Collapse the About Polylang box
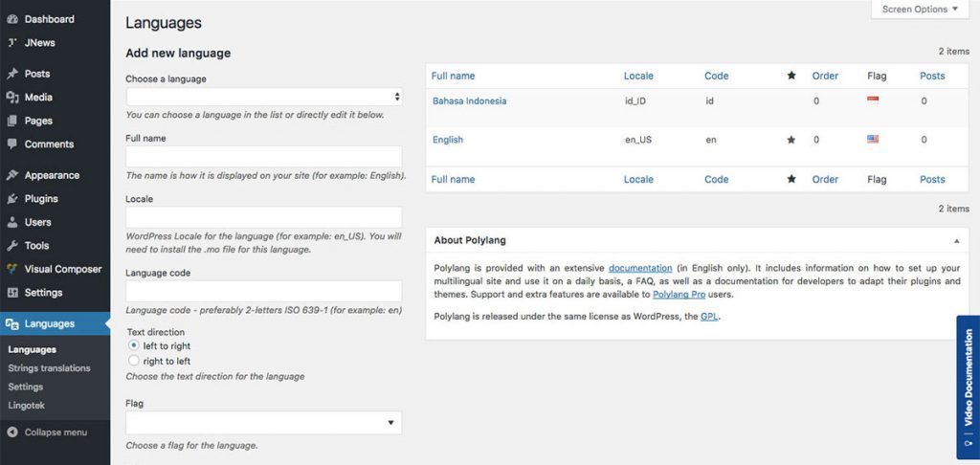This screenshot has width=980, height=465. (x=956, y=241)
